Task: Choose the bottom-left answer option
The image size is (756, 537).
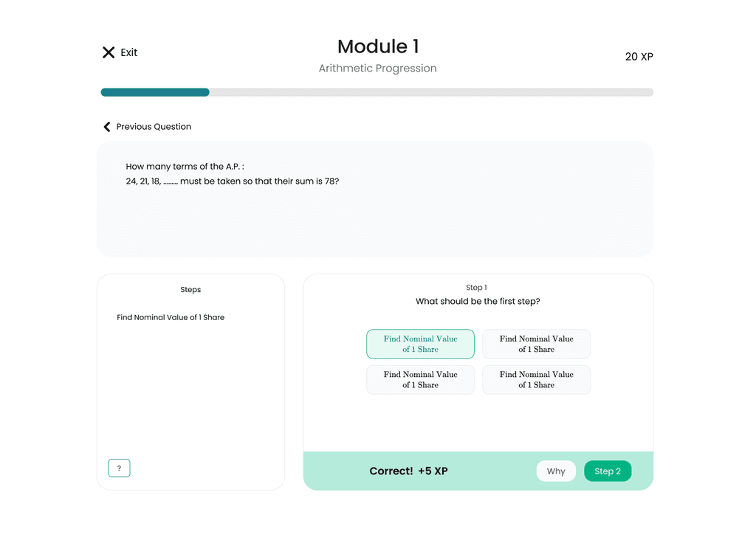Action: (x=420, y=379)
